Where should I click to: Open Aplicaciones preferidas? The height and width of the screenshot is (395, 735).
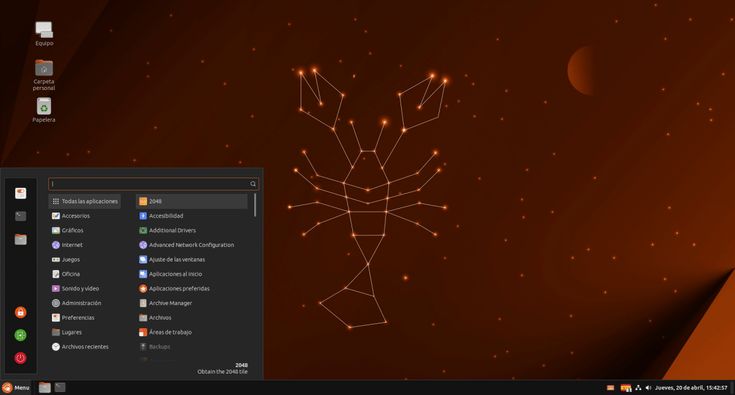(x=192, y=288)
